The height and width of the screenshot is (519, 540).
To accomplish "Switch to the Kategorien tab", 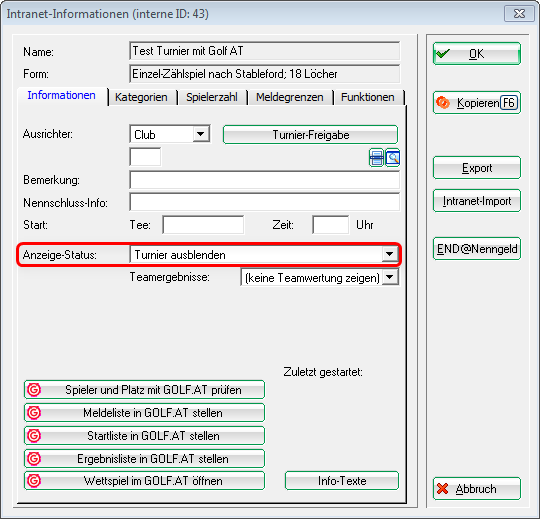I will pyautogui.click(x=141, y=97).
